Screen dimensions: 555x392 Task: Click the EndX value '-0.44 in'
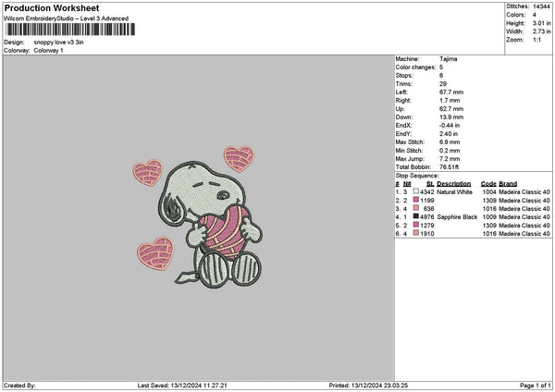(450, 125)
